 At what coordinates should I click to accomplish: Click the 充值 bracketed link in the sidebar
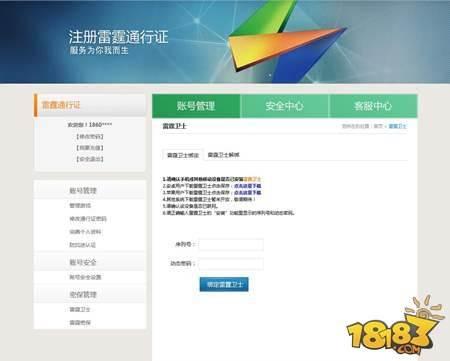tap(90, 148)
